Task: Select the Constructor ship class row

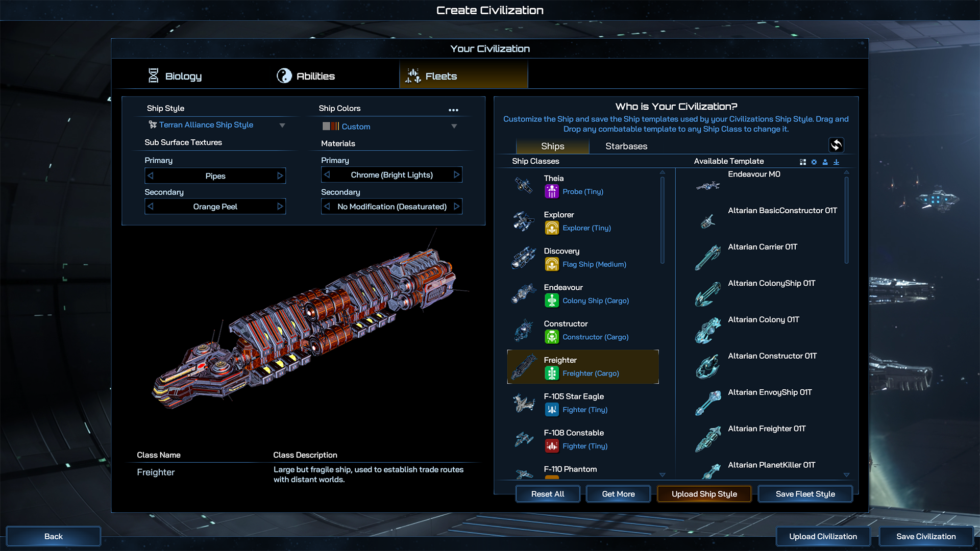Action: coord(583,331)
